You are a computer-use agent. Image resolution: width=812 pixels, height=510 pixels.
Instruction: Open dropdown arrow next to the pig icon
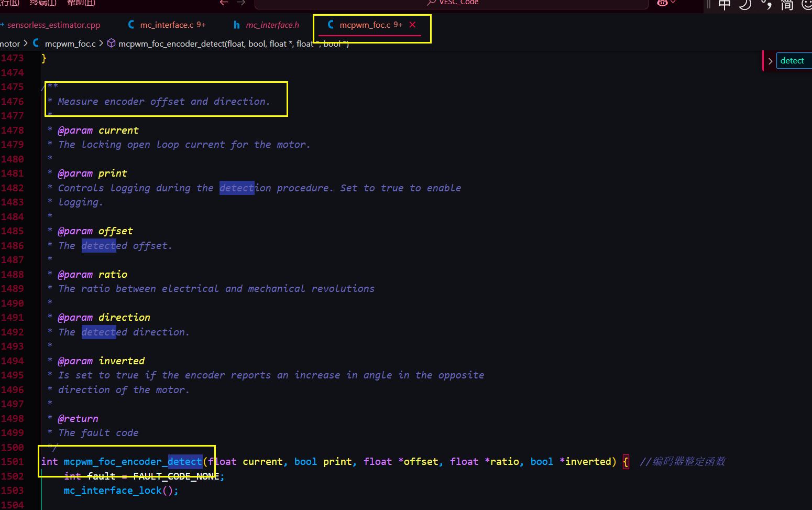click(x=673, y=3)
